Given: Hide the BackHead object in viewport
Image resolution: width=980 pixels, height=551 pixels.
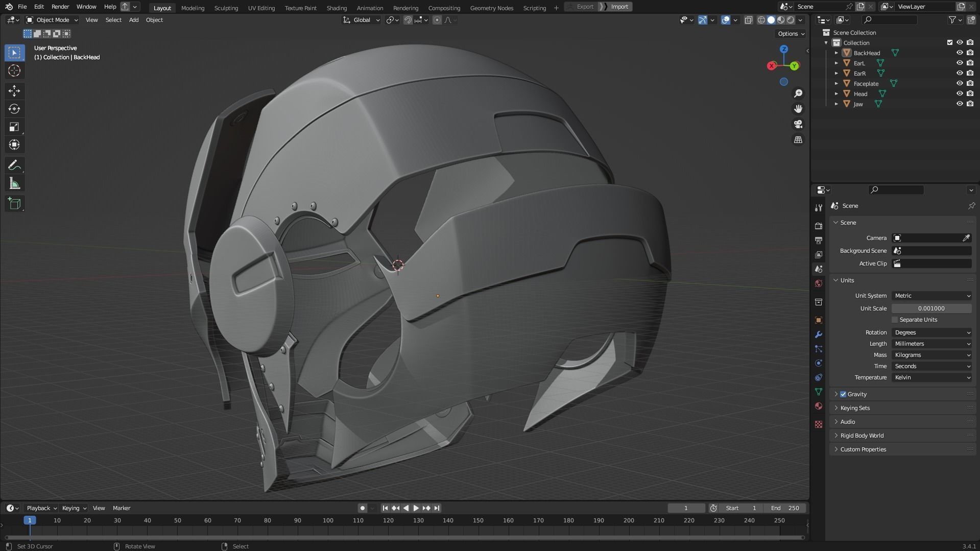Looking at the screenshot, I should point(960,53).
